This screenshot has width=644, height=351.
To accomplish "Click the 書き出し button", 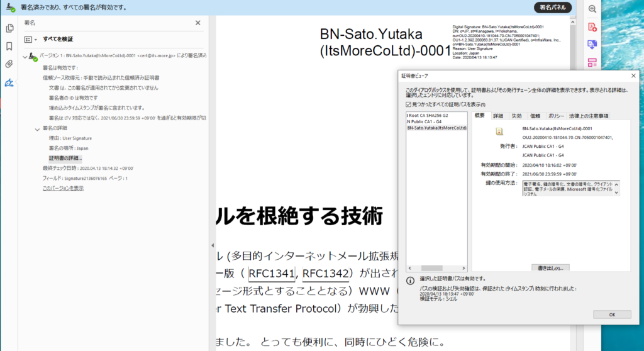I will [549, 267].
